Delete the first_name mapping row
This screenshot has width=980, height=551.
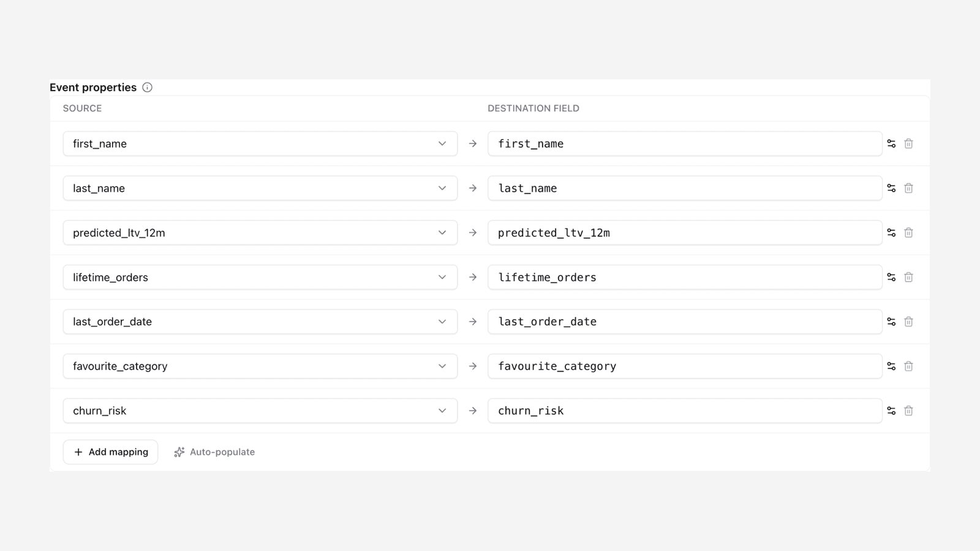tap(908, 144)
